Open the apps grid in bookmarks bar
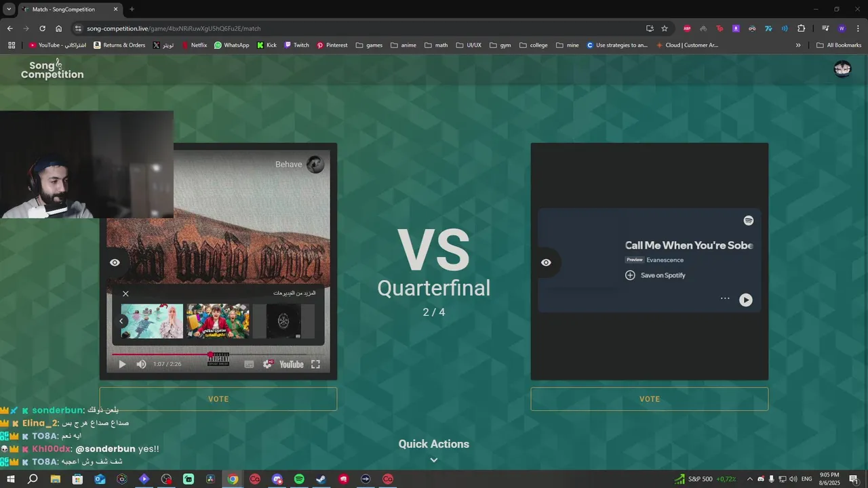 (x=11, y=45)
